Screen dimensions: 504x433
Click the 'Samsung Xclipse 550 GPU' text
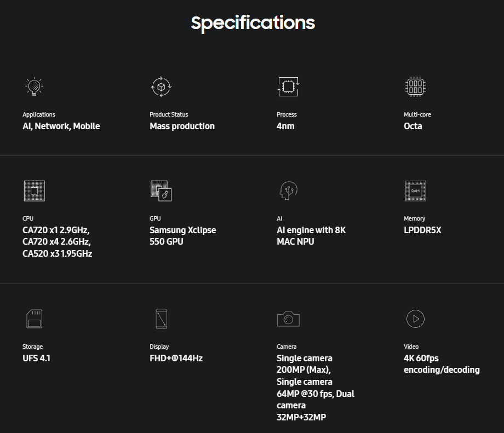coord(182,236)
